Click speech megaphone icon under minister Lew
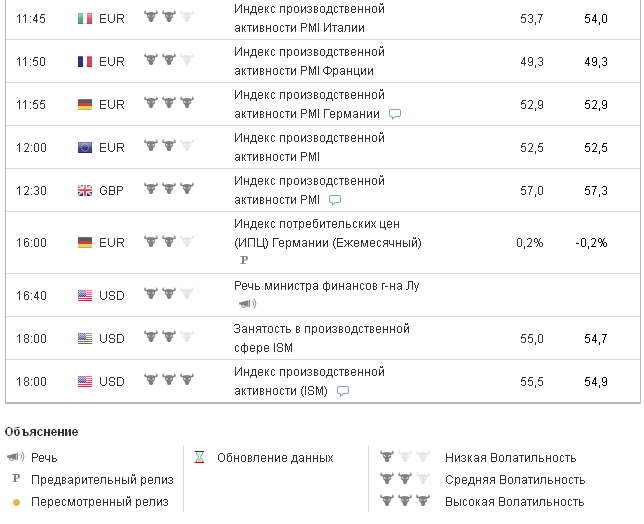Image resolution: width=644 pixels, height=524 pixels. [x=246, y=304]
